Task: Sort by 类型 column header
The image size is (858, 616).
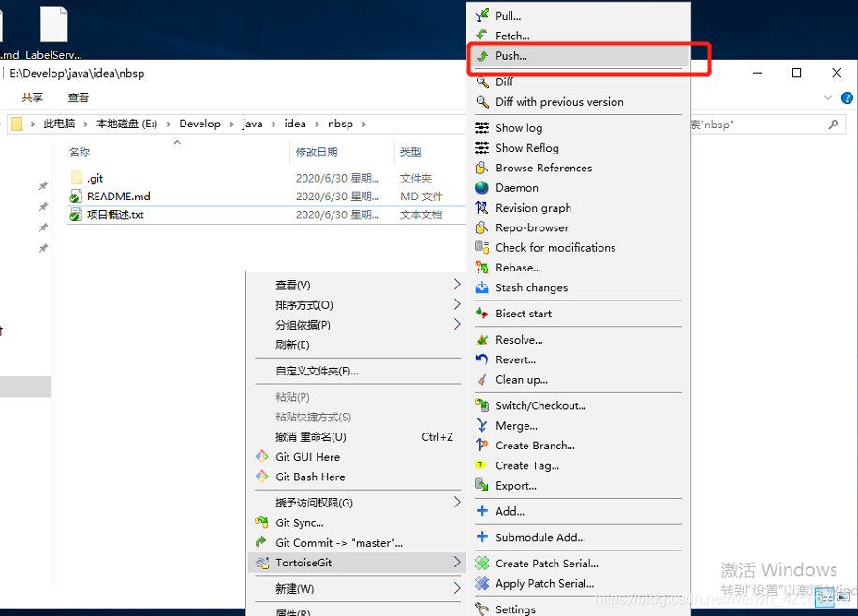Action: click(410, 152)
